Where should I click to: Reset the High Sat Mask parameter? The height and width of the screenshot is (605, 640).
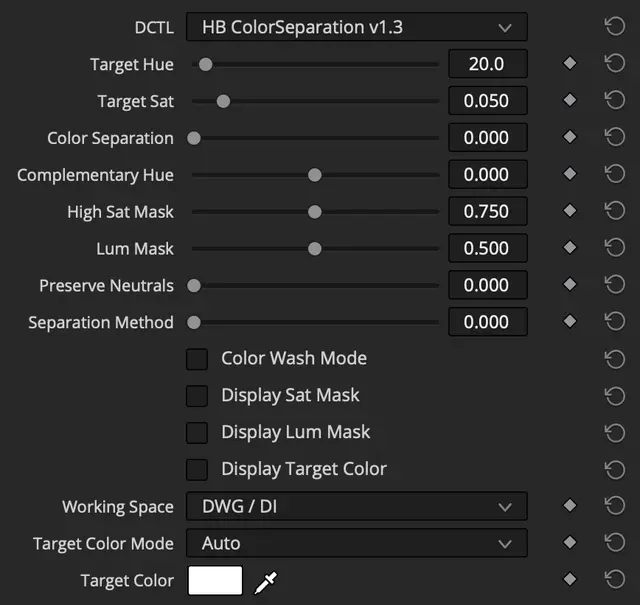(x=614, y=212)
